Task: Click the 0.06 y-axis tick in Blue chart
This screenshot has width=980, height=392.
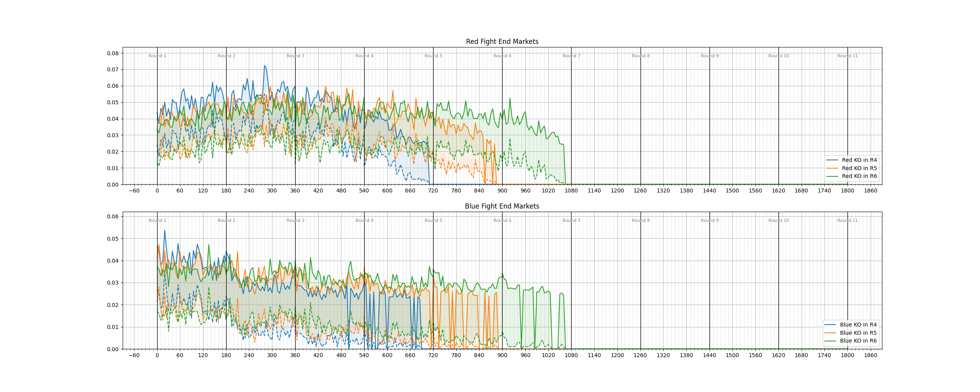Action: [113, 216]
